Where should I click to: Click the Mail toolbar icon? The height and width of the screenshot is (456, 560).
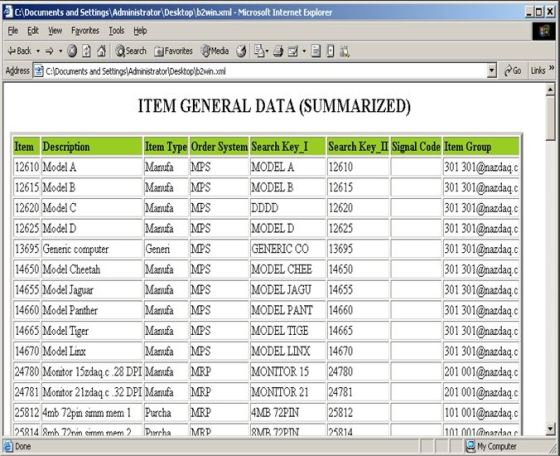259,51
